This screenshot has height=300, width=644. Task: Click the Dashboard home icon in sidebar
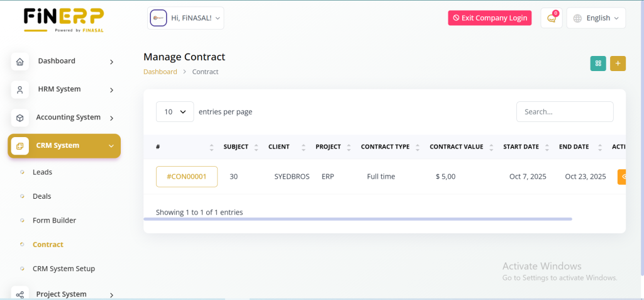tap(20, 62)
